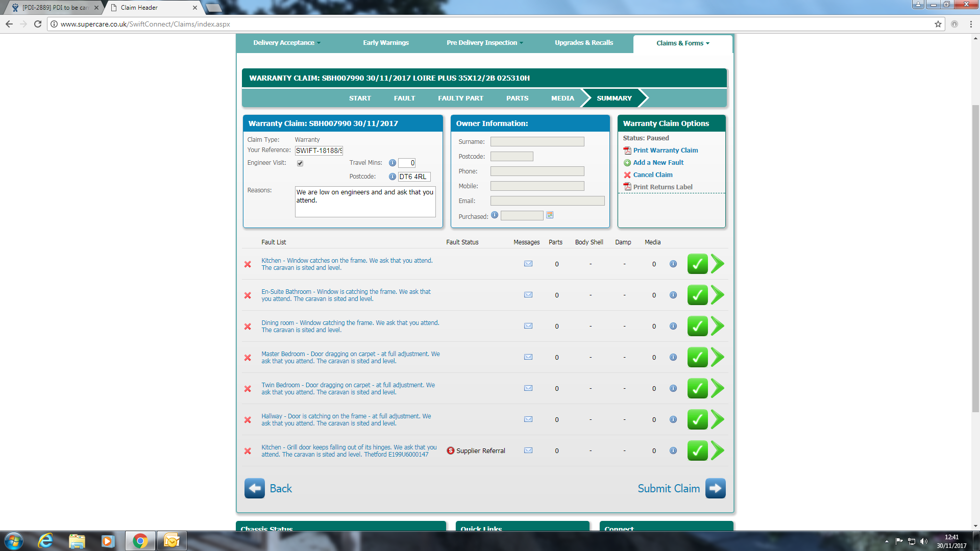This screenshot has height=551, width=980.
Task: Go to the FAULTY PART step tab
Action: [460, 98]
